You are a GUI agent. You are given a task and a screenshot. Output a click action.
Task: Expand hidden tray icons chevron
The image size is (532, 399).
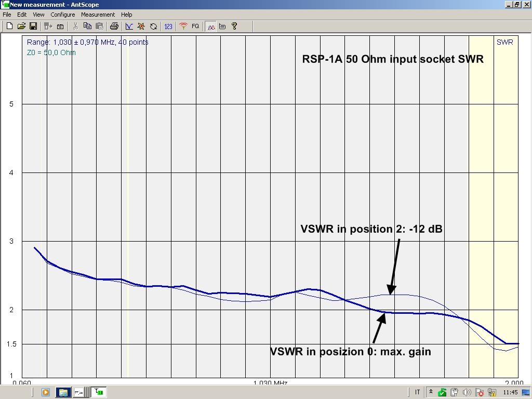[431, 392]
